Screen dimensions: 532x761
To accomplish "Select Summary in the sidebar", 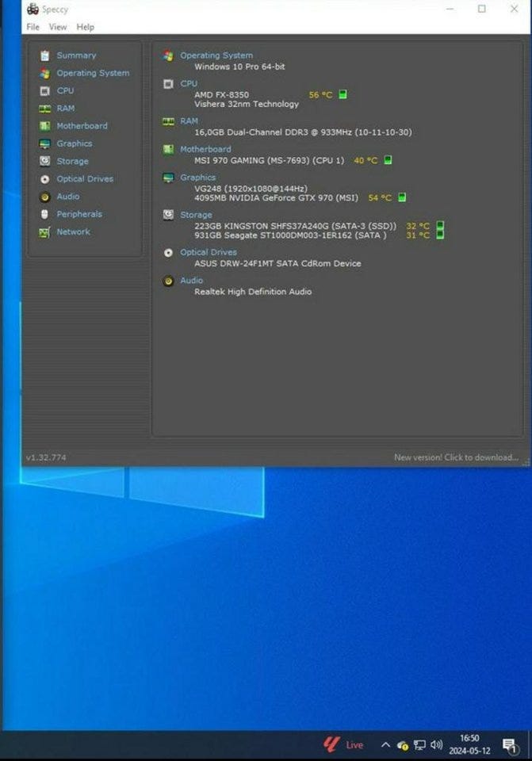I will (76, 55).
